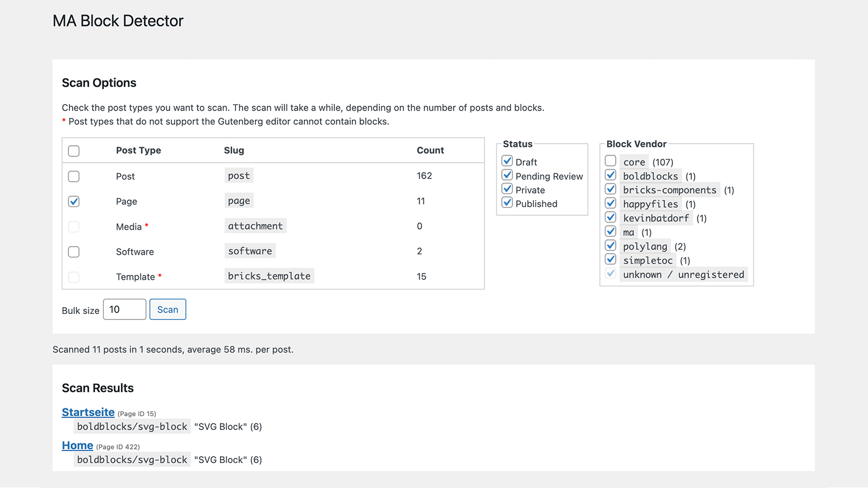Uncheck the kevinbatdorf vendor checkbox
Image resolution: width=868 pixels, height=488 pixels.
(610, 217)
